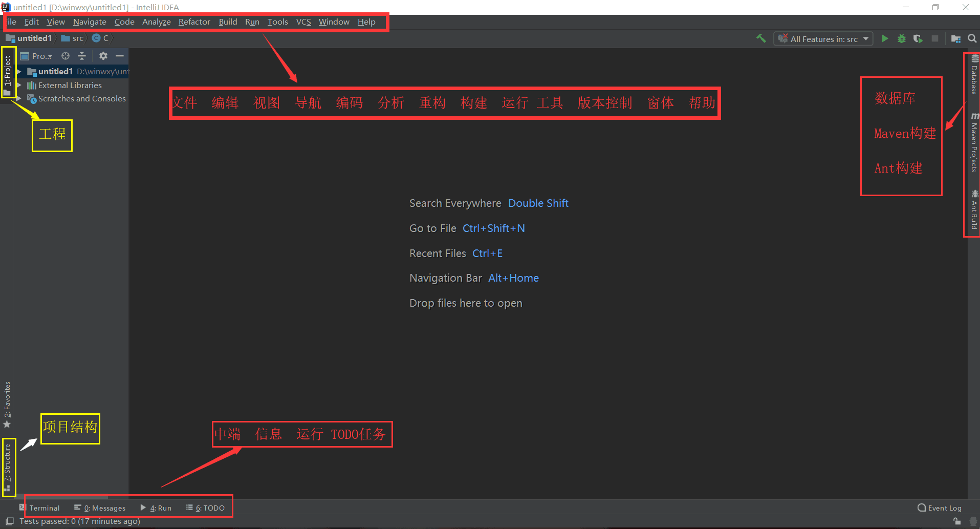Expand the Scratches and Consoles node arrow
Viewport: 980px width, 529px height.
pos(19,98)
